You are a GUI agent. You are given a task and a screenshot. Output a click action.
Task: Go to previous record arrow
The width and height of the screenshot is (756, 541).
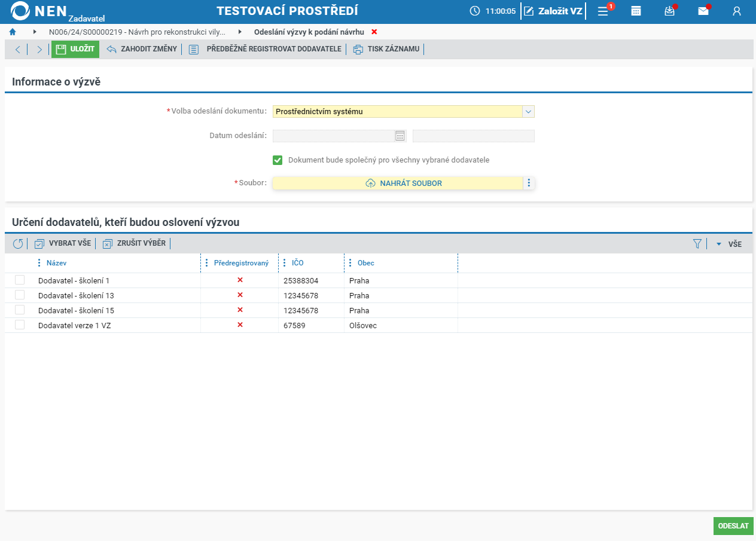(18, 50)
